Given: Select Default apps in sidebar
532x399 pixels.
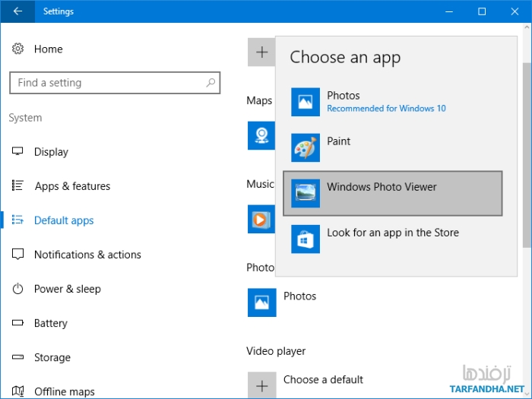Looking at the screenshot, I should (x=64, y=220).
